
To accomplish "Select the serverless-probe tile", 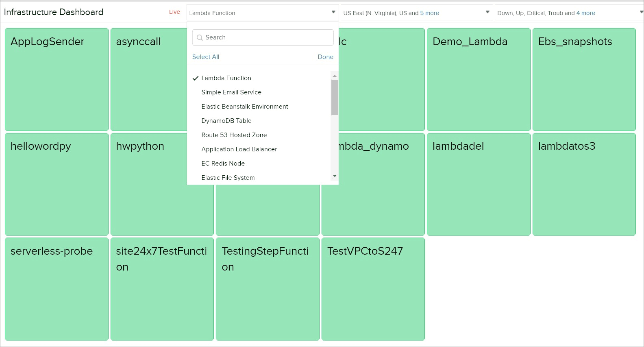I will (57, 289).
